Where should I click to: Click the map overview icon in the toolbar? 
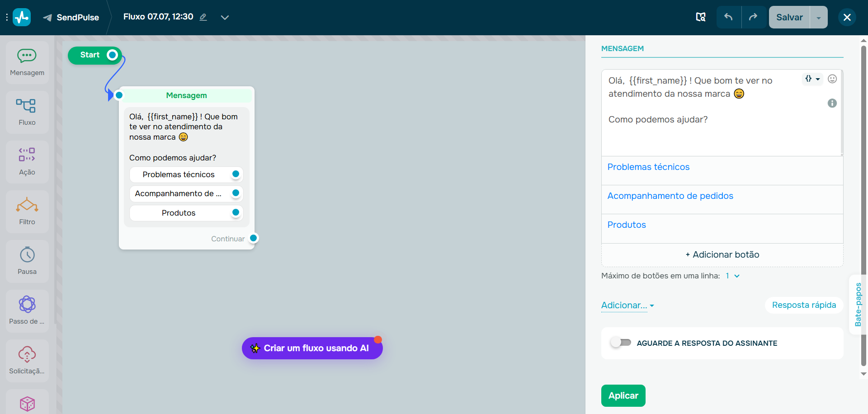(700, 17)
